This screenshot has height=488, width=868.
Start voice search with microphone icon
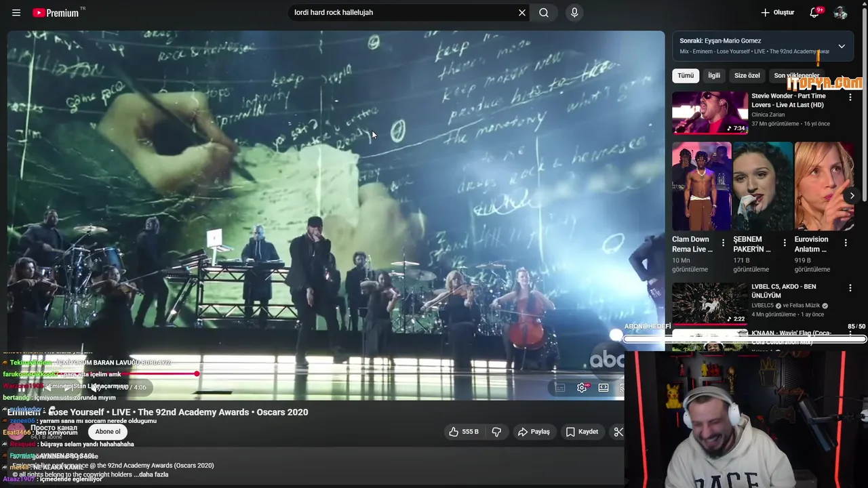click(574, 13)
